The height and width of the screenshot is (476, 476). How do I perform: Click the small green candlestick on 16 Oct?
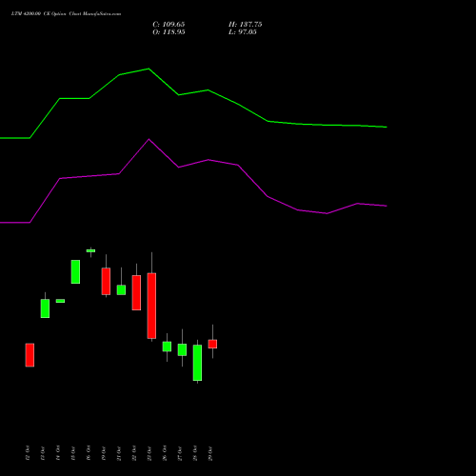[x=90, y=250]
